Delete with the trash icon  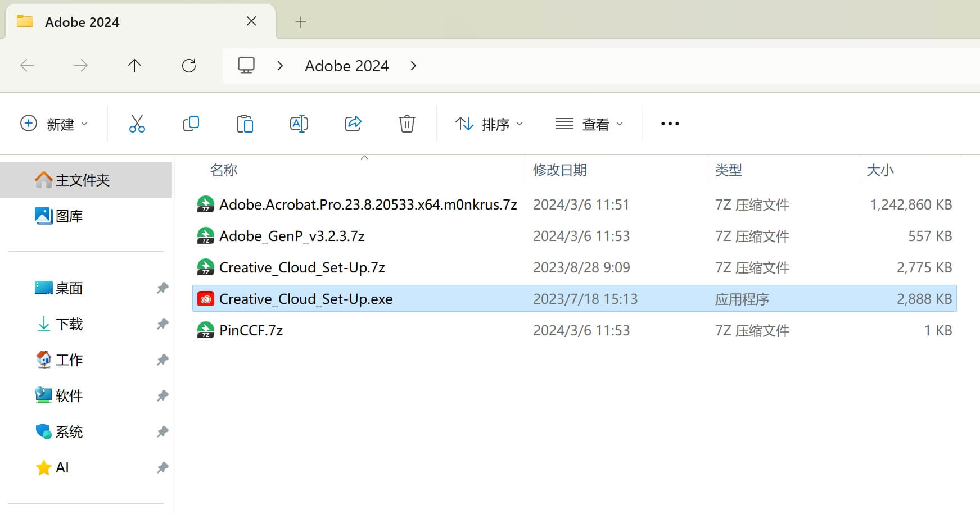(x=407, y=124)
